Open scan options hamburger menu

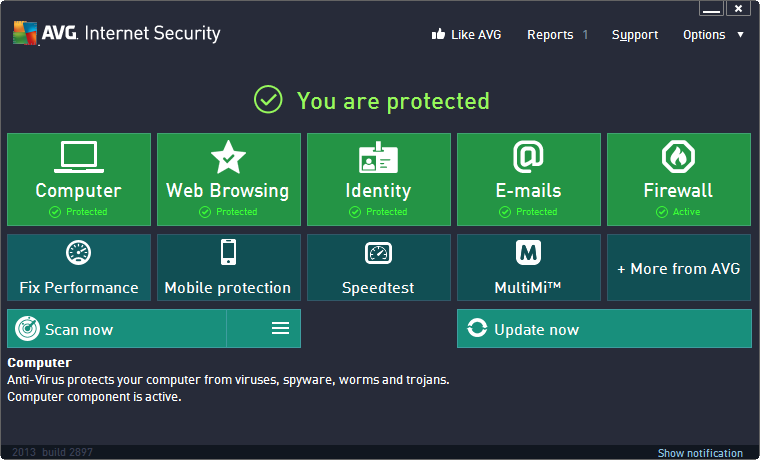point(280,328)
